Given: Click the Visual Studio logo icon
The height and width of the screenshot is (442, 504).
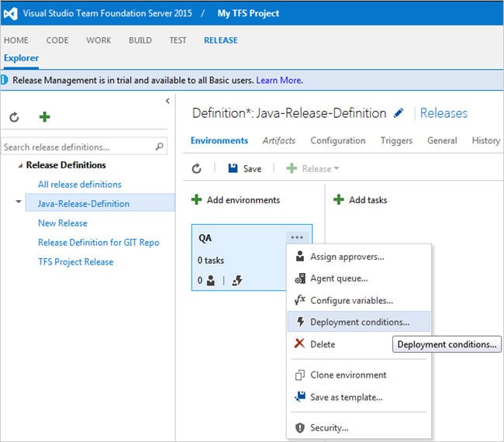Looking at the screenshot, I should coord(11,13).
